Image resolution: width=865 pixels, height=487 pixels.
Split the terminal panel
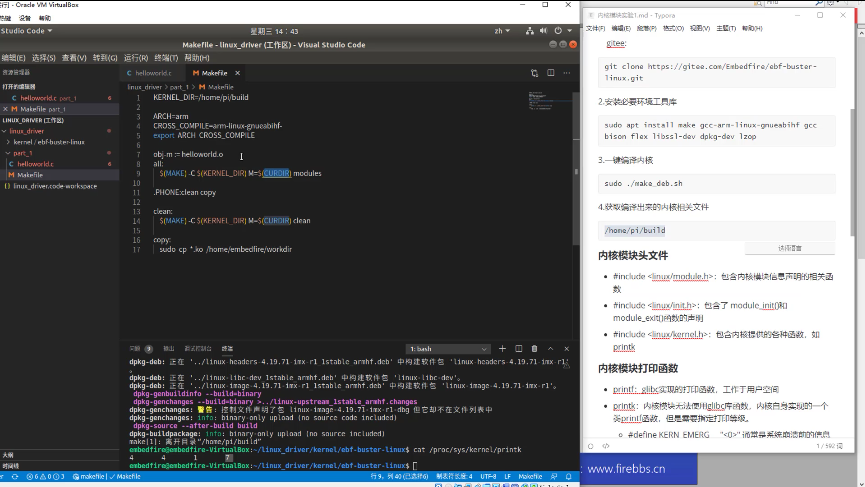[519, 349]
